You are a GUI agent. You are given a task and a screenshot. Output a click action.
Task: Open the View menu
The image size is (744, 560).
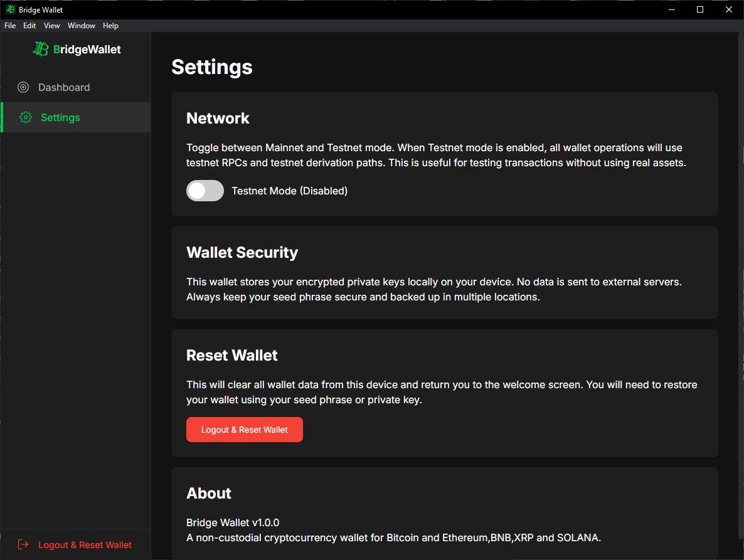click(51, 26)
